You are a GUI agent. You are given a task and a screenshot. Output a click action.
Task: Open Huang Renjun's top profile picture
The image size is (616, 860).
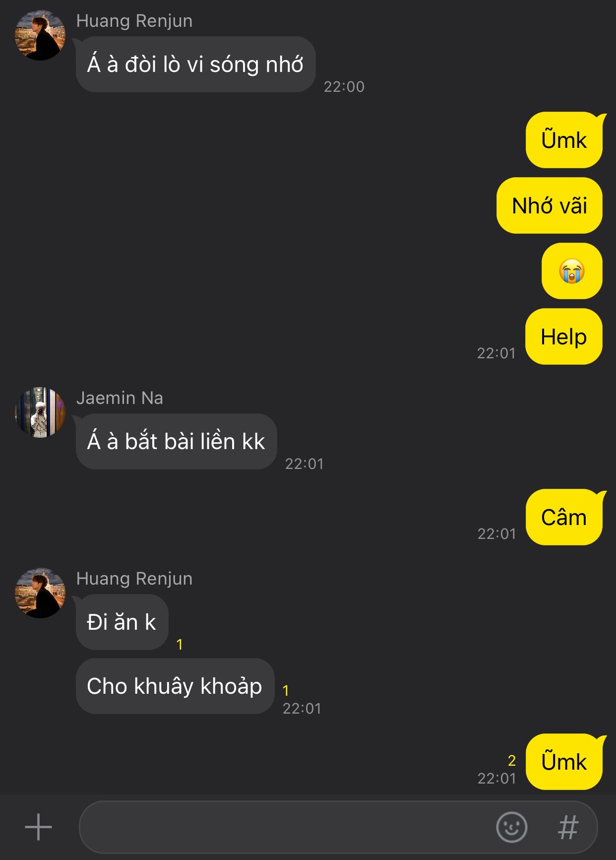point(40,35)
